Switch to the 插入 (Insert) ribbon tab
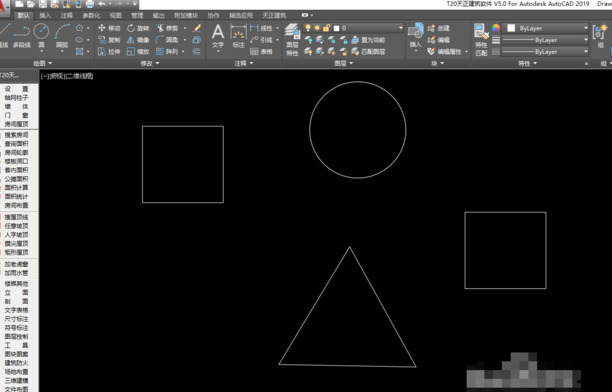This screenshot has height=392, width=612. tap(45, 16)
